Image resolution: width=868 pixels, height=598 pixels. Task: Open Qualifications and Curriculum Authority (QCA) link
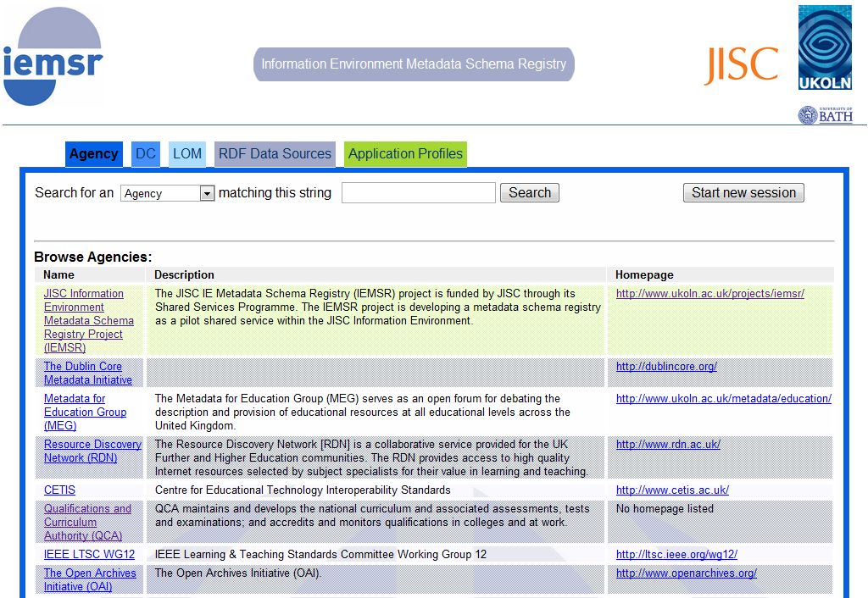(87, 523)
